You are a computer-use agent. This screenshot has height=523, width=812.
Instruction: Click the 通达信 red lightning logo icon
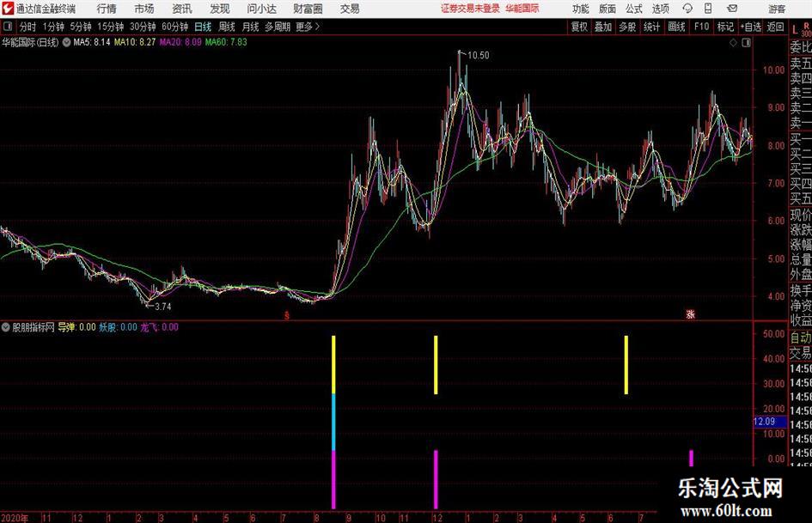click(7, 9)
